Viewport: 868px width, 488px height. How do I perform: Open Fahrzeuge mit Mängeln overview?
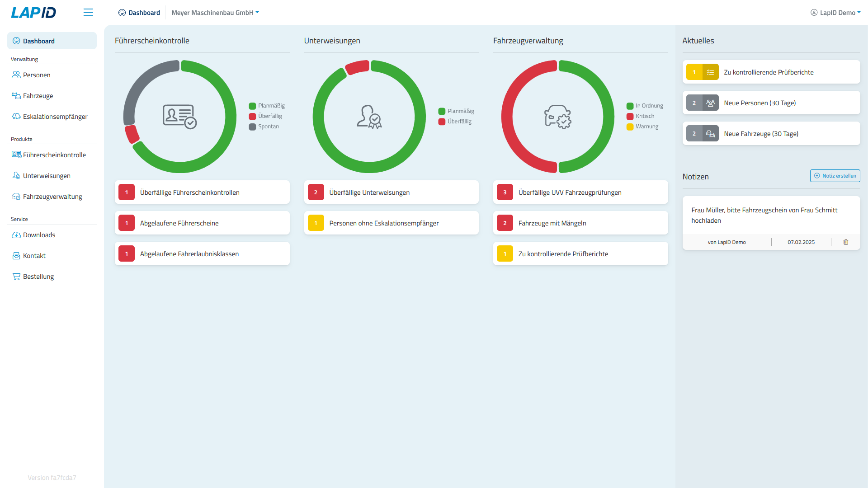[580, 223]
